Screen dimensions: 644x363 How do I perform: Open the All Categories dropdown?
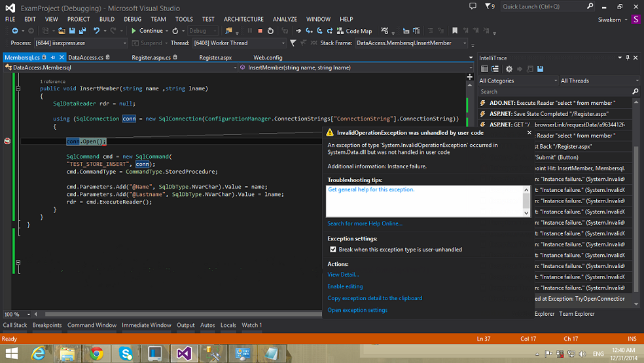(518, 81)
